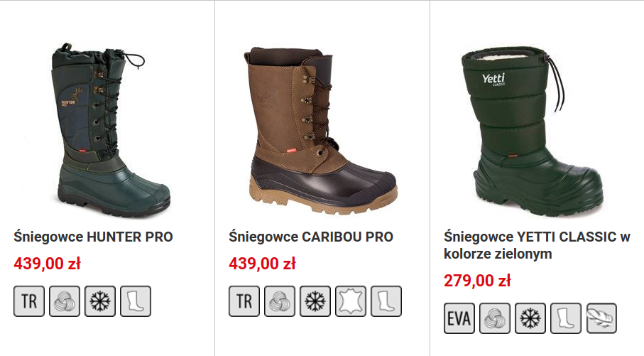Viewport: 644px width, 356px height.
Task: Click the snowflake icon under CARIBOU PRO
Action: [315, 301]
